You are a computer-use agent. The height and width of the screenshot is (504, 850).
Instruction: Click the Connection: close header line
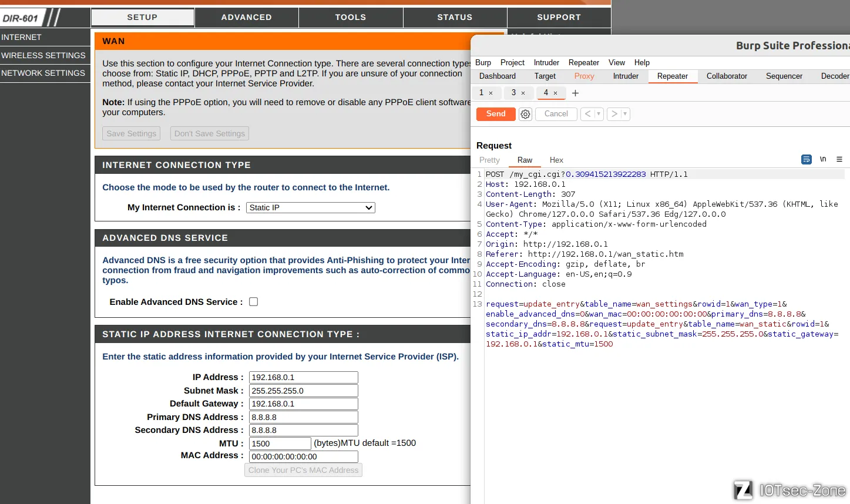coord(525,284)
